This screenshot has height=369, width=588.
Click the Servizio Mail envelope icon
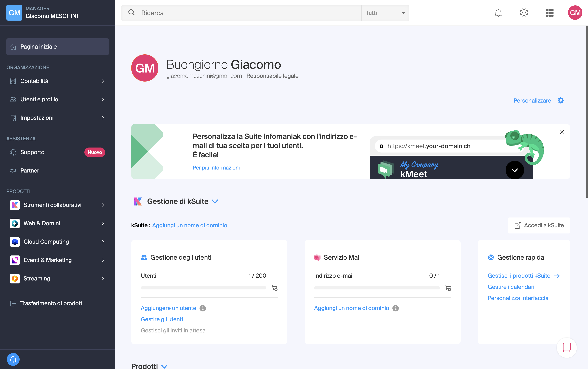click(317, 257)
